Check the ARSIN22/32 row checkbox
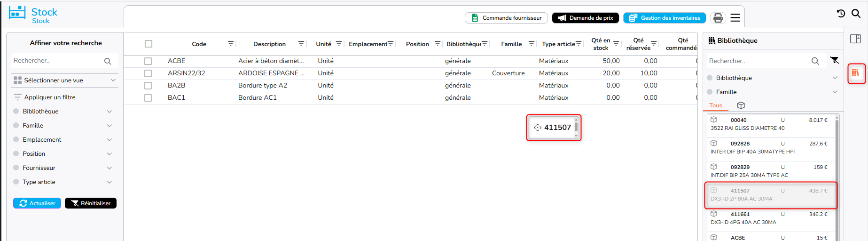868x241 pixels. pyautogui.click(x=148, y=73)
